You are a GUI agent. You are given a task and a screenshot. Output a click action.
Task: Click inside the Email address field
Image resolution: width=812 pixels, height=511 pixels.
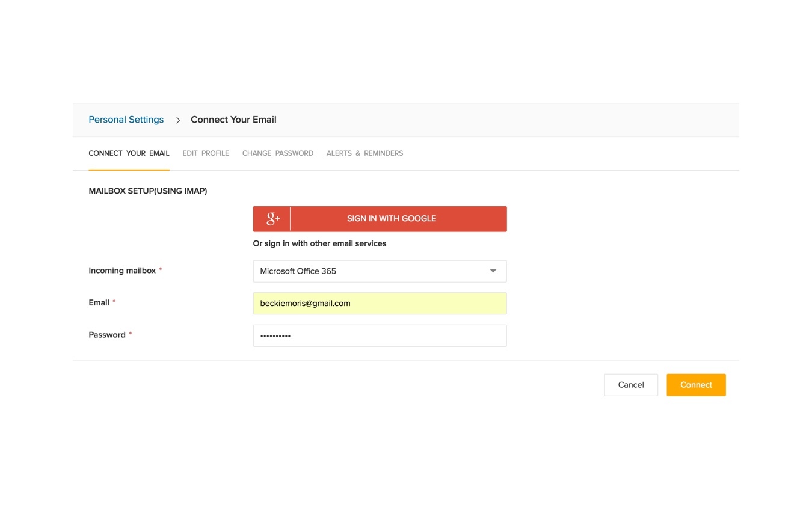pyautogui.click(x=379, y=303)
